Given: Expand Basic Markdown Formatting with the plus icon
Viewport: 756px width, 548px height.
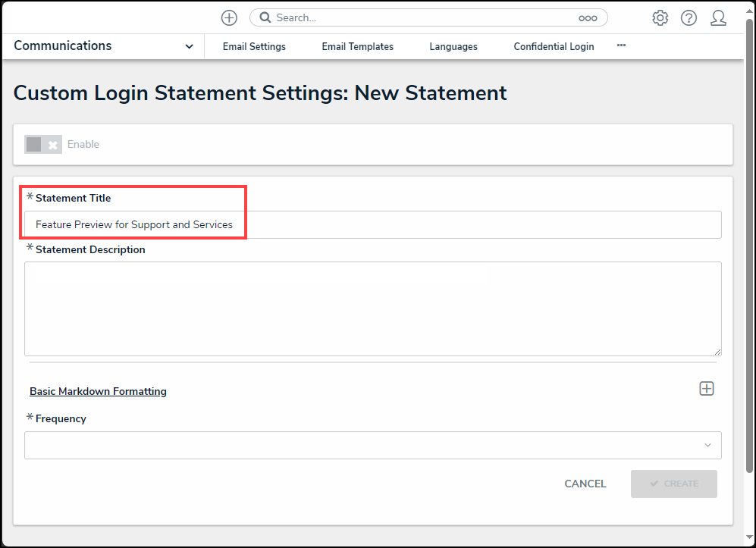Looking at the screenshot, I should click(x=707, y=389).
